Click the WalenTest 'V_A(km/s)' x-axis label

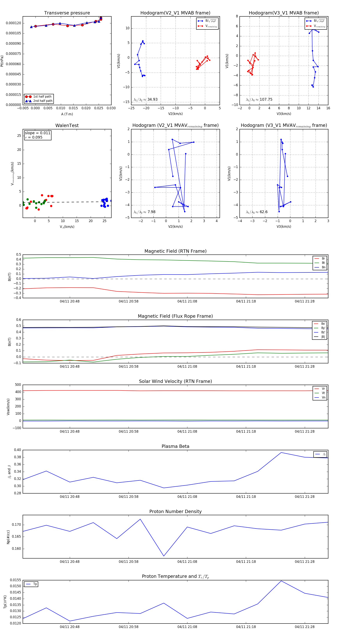click(x=67, y=227)
